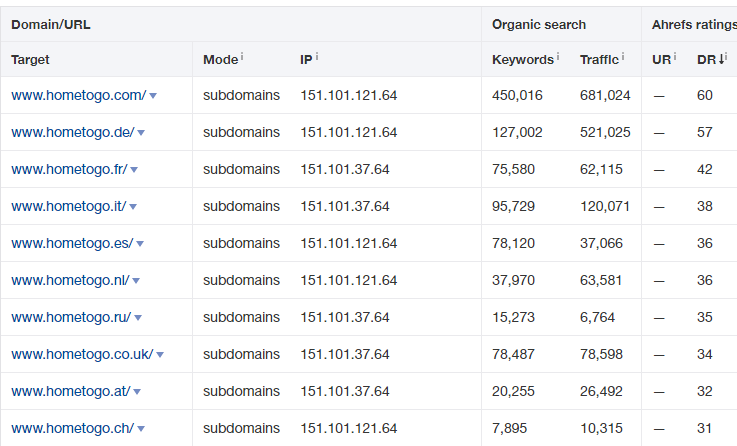Select traffic value 10,315

tap(601, 429)
